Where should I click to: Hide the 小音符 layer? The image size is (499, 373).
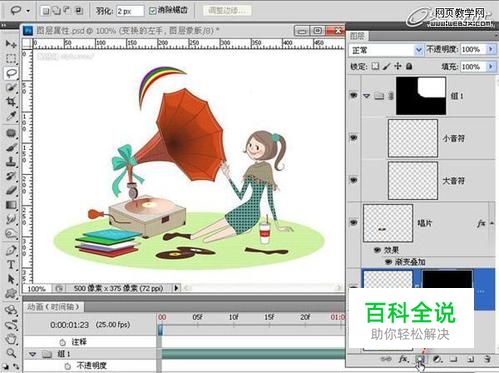[353, 138]
